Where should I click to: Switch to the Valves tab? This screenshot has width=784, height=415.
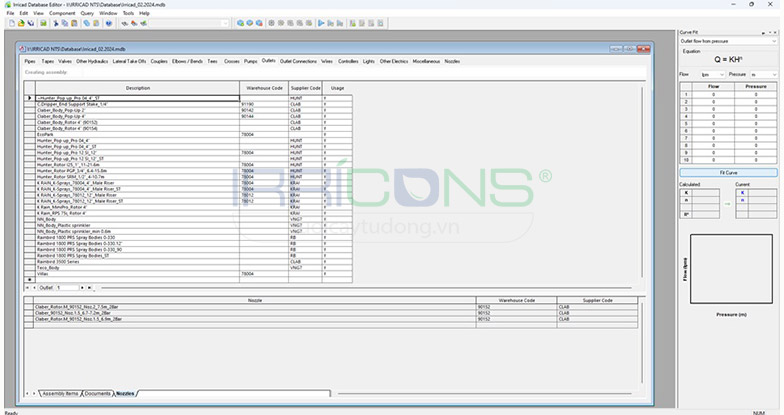(67, 61)
